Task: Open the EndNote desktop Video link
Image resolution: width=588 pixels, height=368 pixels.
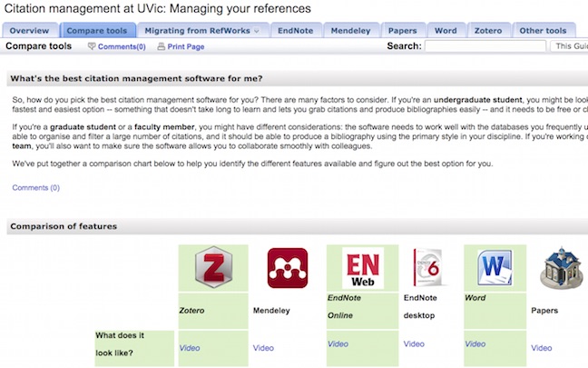Action: pyautogui.click(x=414, y=344)
